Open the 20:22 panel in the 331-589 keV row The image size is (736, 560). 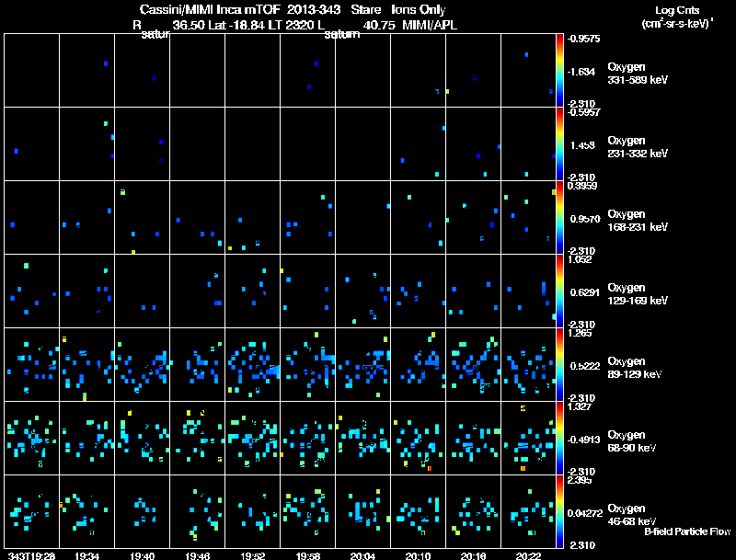528,70
